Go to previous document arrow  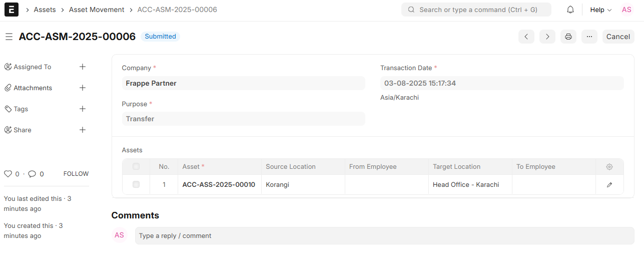click(x=526, y=37)
